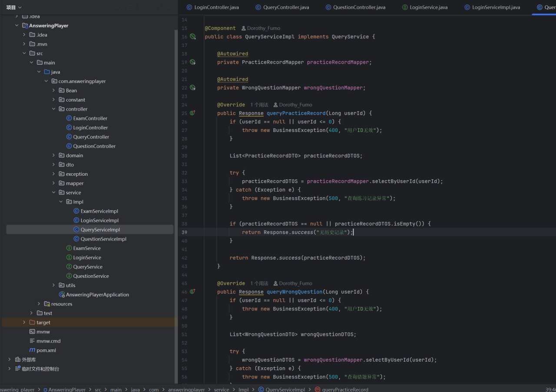Open the mvnw.cmd file
This screenshot has width=556, height=392.
tap(45, 341)
